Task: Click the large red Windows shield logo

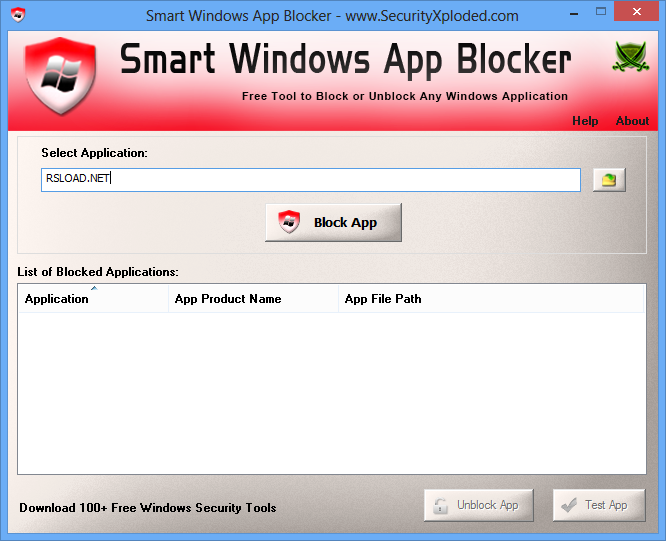Action: [60, 76]
